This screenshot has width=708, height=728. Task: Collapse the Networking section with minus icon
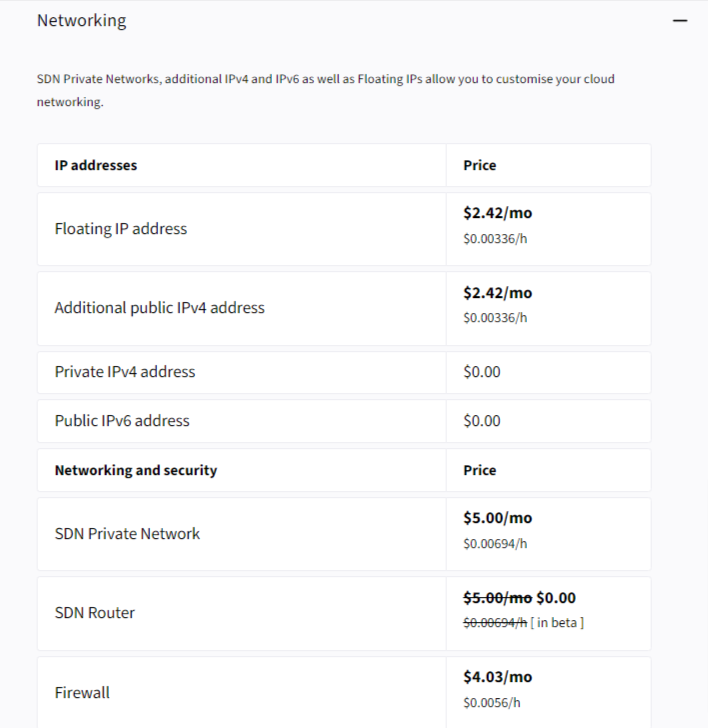680,21
